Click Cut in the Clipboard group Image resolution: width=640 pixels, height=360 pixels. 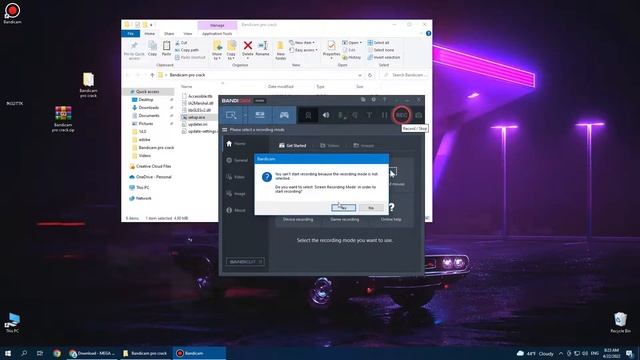[181, 42]
